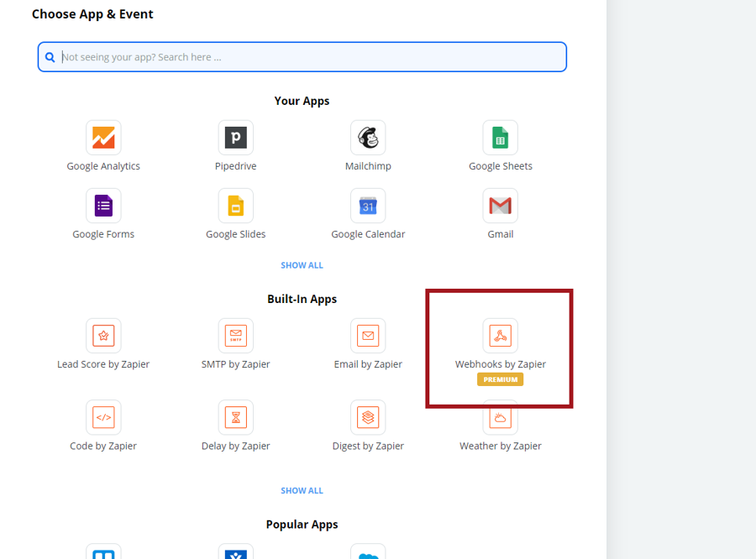
Task: Pick Digest by Zapier icon
Action: [x=368, y=417]
